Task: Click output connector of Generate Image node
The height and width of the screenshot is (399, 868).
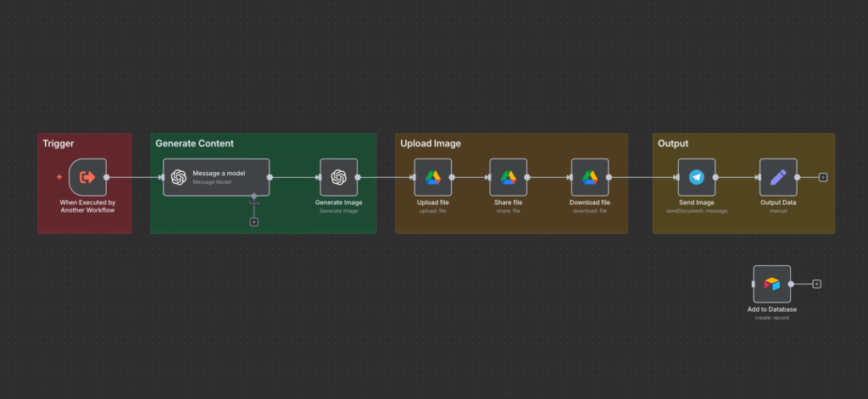Action: 358,177
